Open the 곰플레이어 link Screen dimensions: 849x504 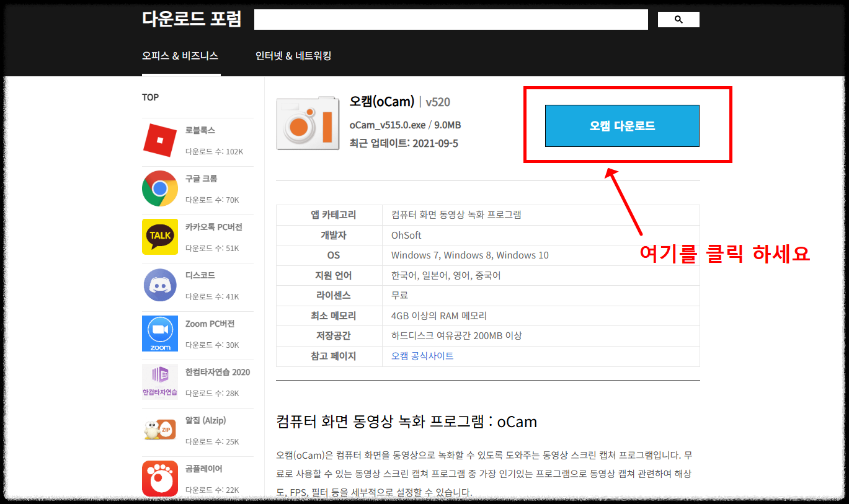coord(204,469)
